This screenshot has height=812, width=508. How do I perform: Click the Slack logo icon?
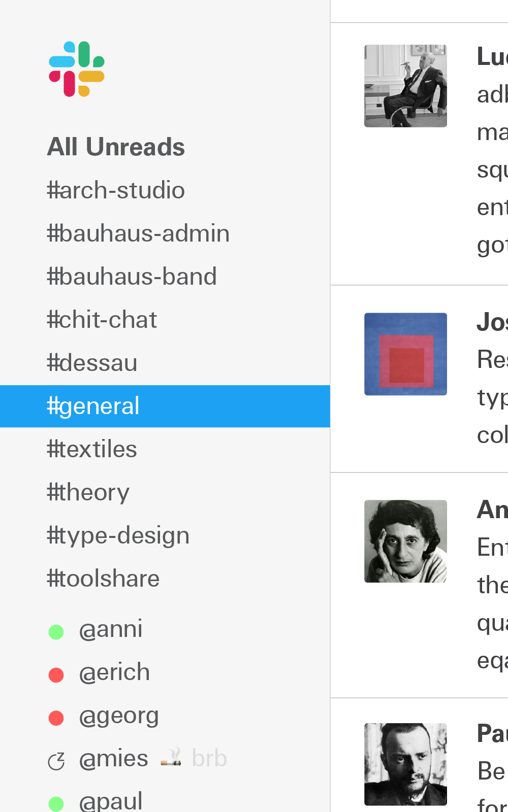coord(77,69)
